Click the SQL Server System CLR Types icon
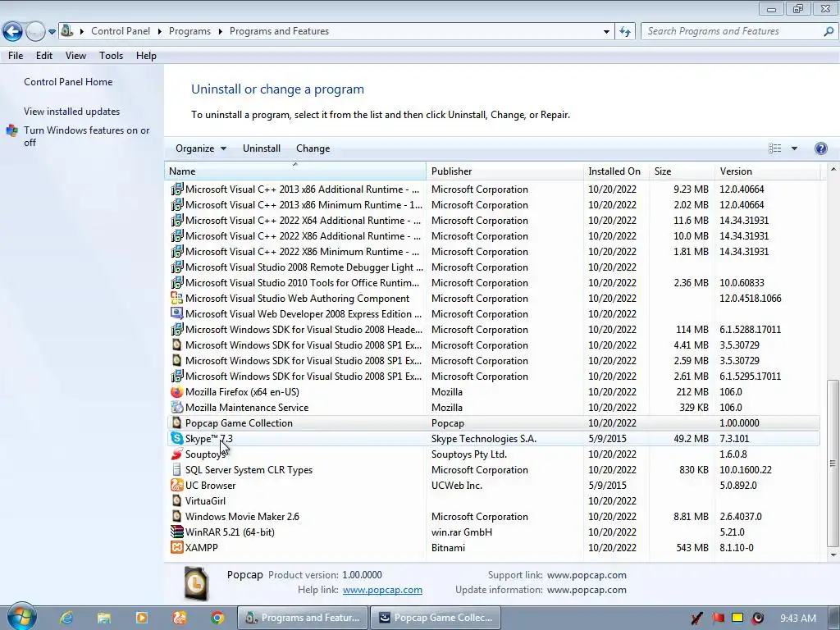 [176, 469]
